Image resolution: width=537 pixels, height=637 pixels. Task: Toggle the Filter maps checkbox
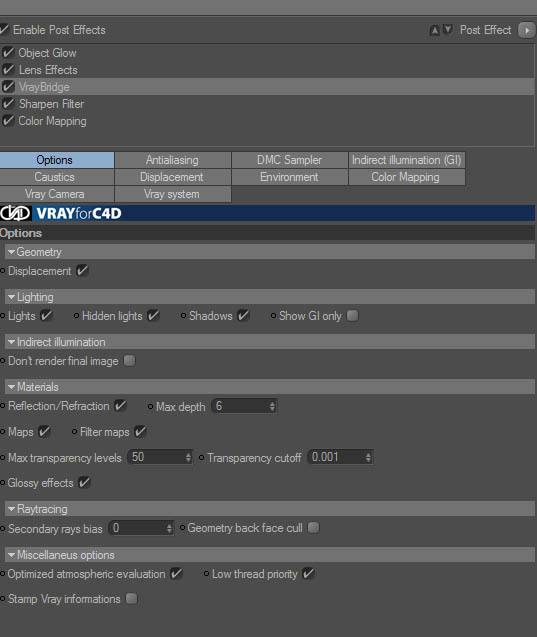(140, 431)
